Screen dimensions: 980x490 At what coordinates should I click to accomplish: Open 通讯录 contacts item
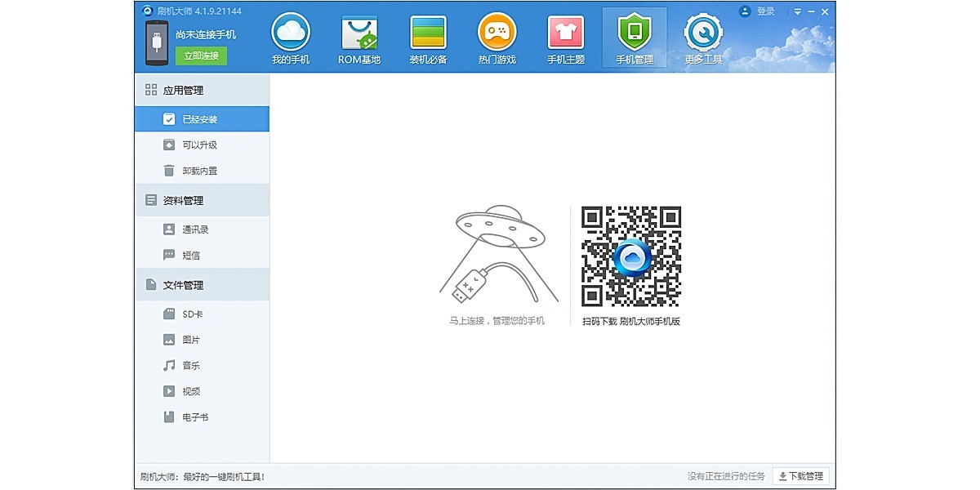[x=196, y=229]
